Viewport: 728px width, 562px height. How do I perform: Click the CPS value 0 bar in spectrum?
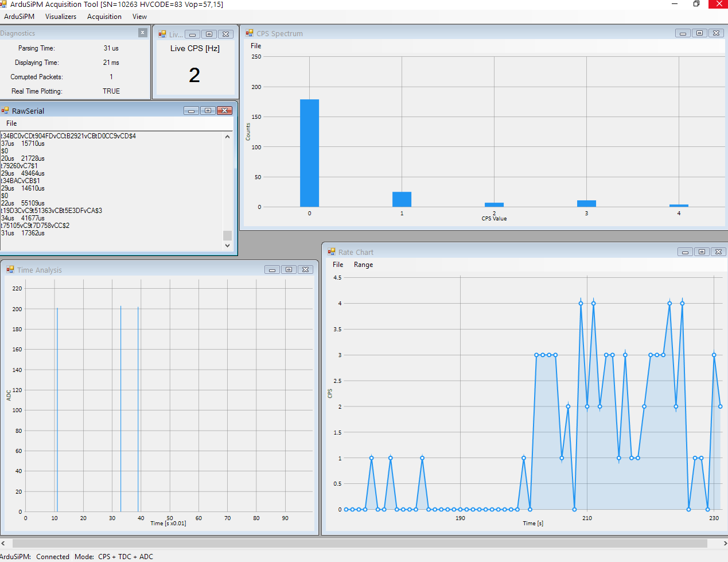pyautogui.click(x=309, y=153)
